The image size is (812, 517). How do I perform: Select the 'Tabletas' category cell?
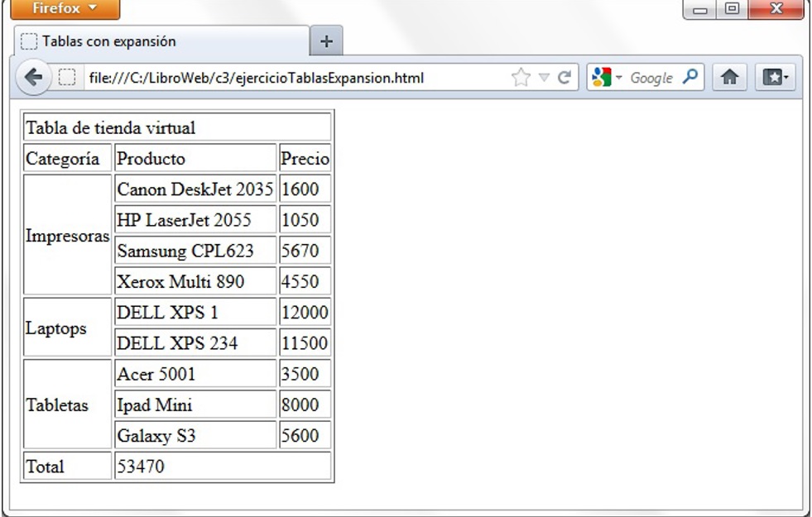click(67, 405)
